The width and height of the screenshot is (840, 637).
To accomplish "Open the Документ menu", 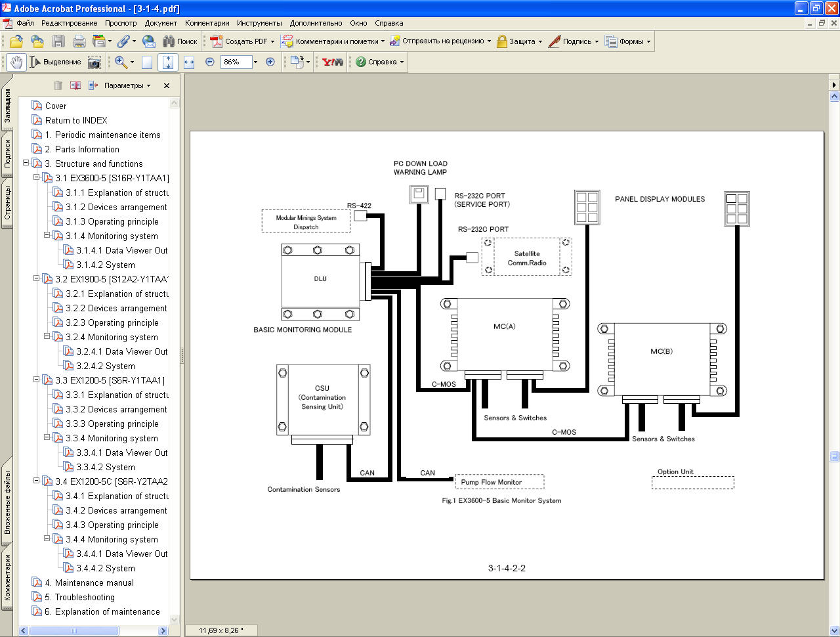I will click(161, 23).
